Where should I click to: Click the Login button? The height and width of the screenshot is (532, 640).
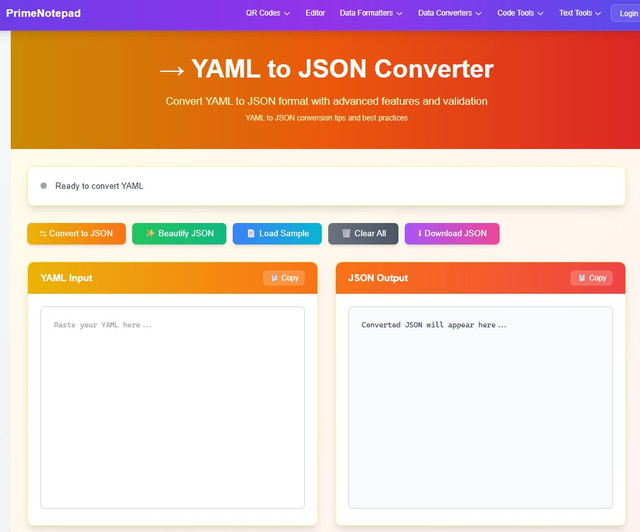(x=628, y=13)
